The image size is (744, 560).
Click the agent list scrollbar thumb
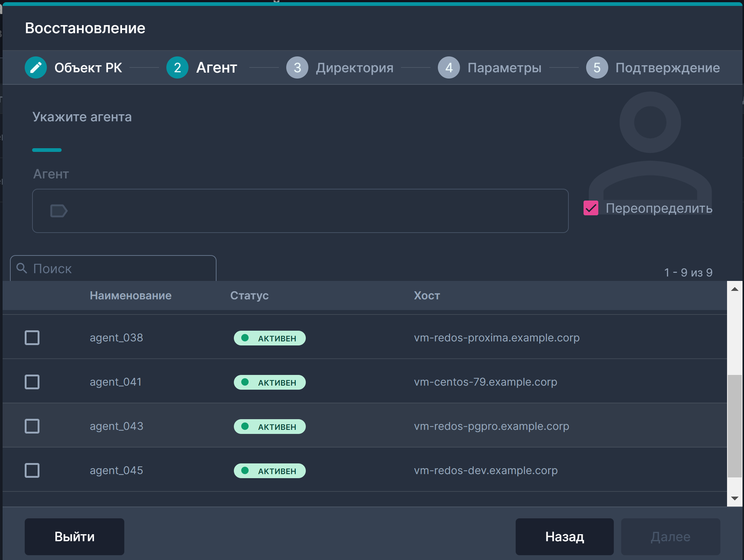(734, 426)
